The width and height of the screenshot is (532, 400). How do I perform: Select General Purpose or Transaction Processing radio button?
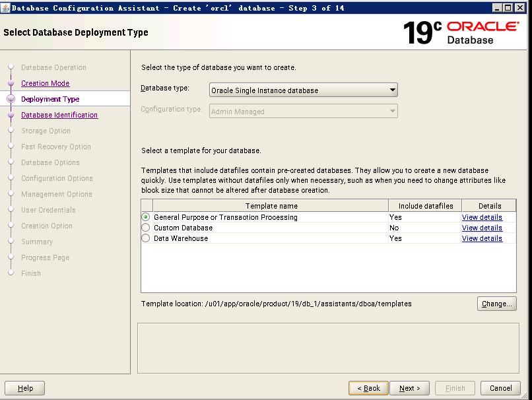coord(146,217)
